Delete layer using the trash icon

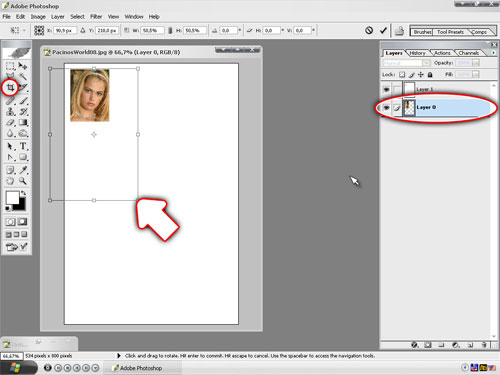[x=484, y=345]
